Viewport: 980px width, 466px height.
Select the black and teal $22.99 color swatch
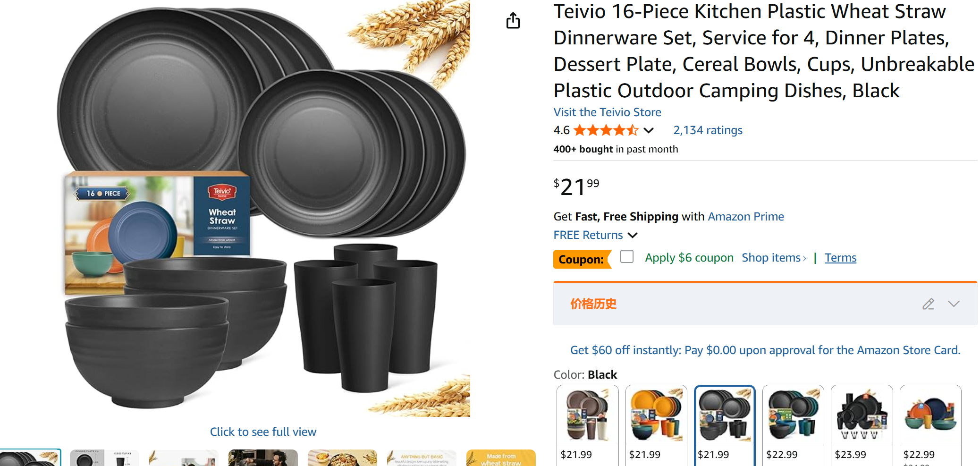point(793,415)
